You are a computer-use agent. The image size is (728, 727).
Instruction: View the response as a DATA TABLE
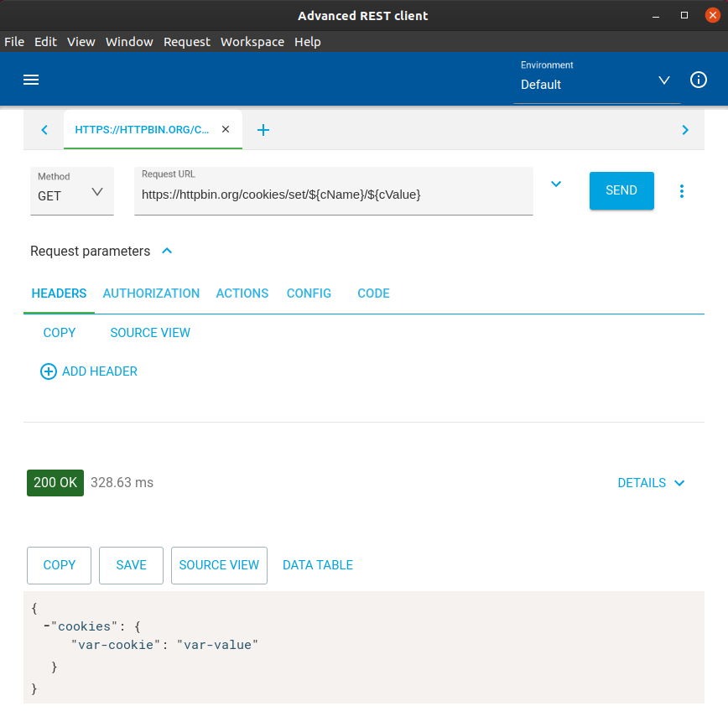pyautogui.click(x=318, y=565)
